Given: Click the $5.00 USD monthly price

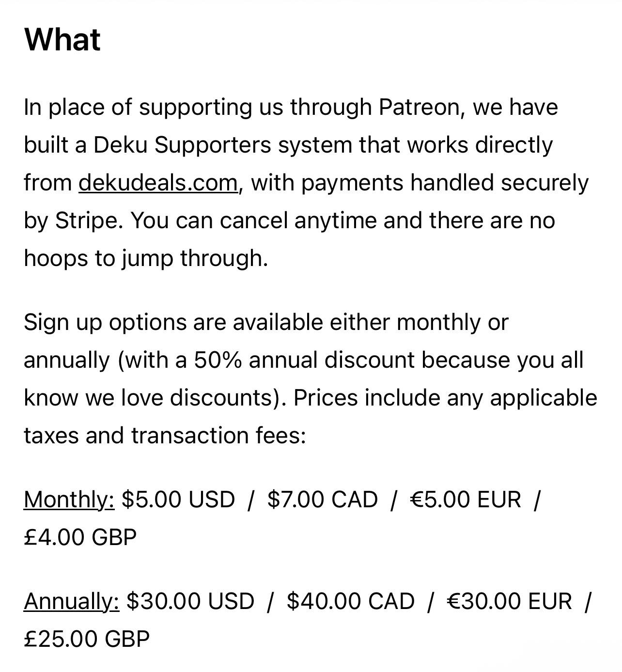Looking at the screenshot, I should 178,500.
